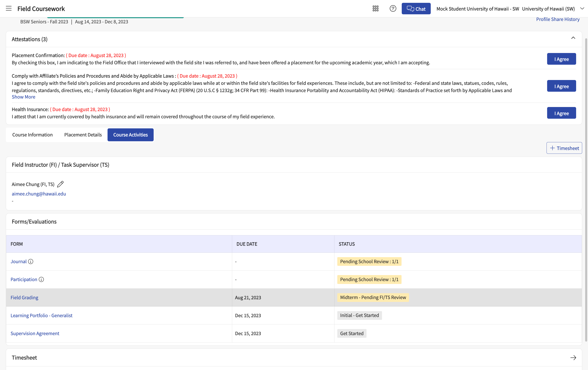Viewport: 588px width, 370px height.
Task: Agree to Placement Confirmation attestation
Action: pyautogui.click(x=561, y=59)
